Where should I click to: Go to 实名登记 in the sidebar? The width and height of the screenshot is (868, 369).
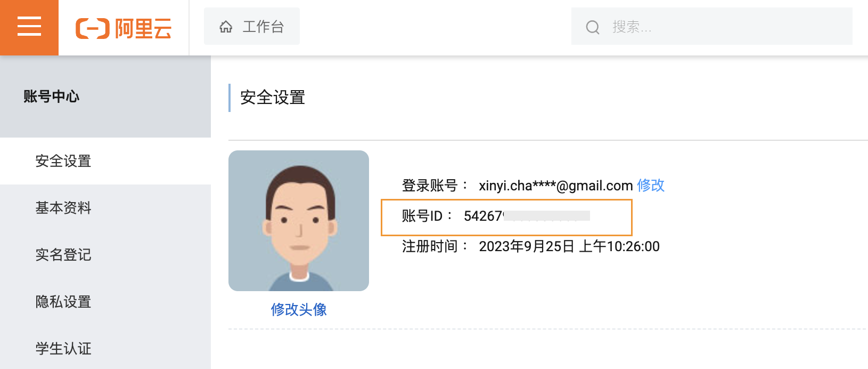point(105,255)
